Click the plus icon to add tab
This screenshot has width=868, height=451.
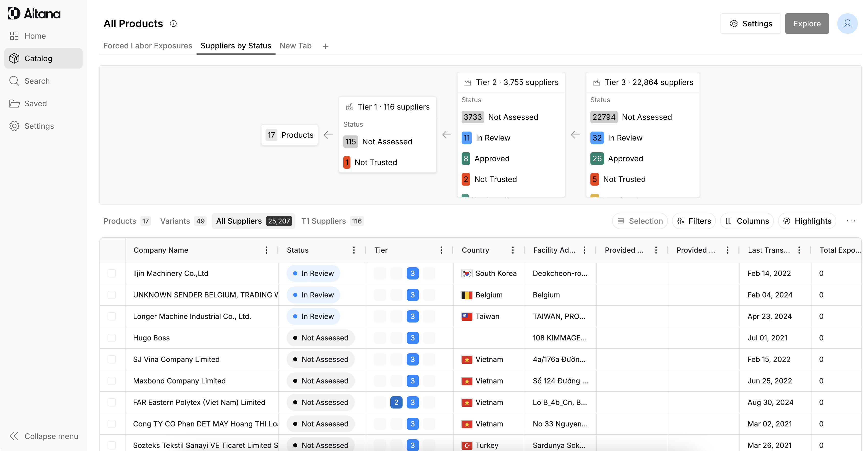[325, 46]
